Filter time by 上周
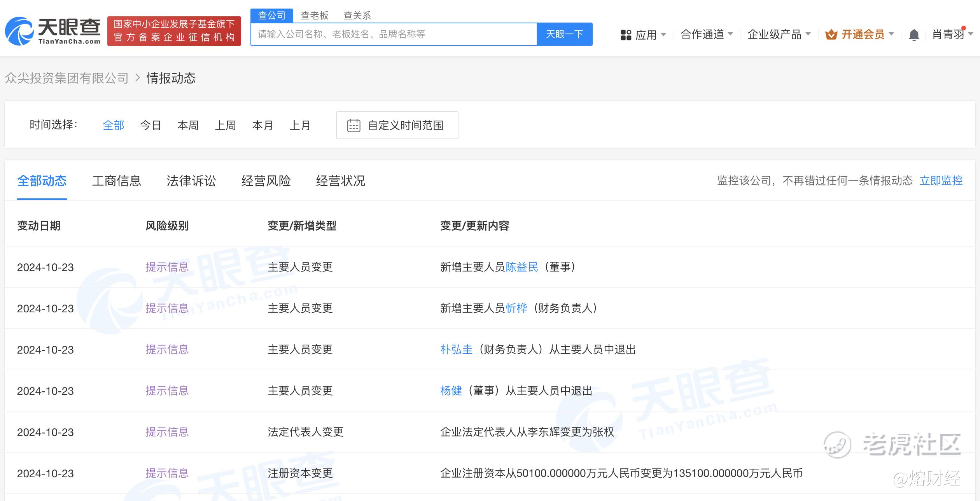The image size is (980, 501). click(x=226, y=125)
